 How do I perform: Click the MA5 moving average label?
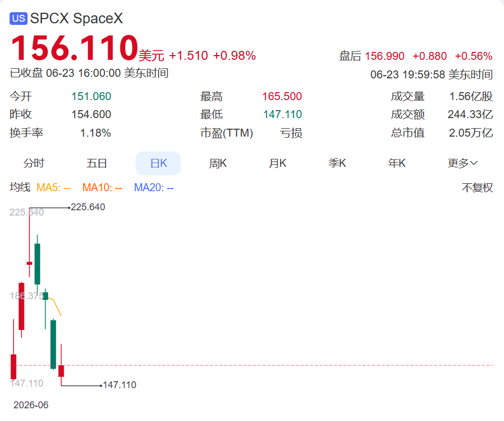pos(54,187)
